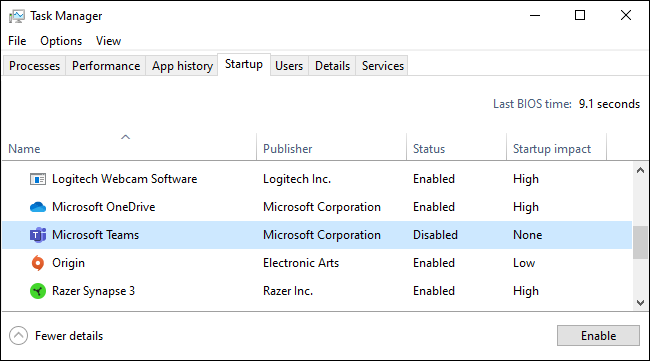Switch to the Users tab
This screenshot has width=650, height=361.
tap(289, 66)
